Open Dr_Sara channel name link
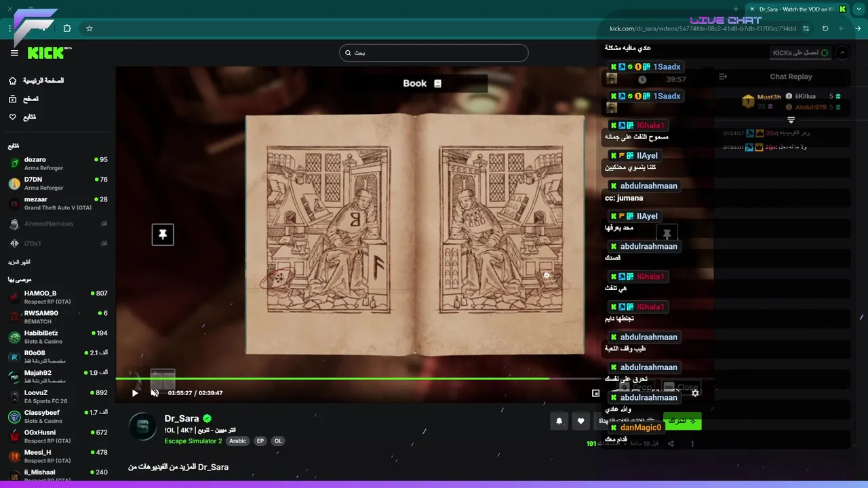 point(182,419)
